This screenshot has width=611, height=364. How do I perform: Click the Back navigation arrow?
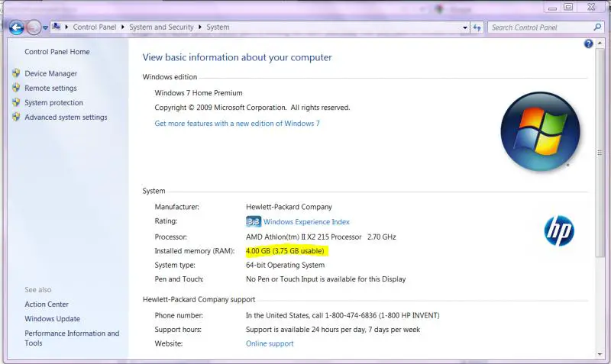[16, 27]
